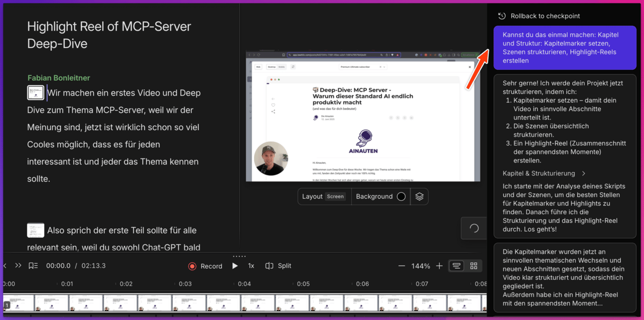The image size is (644, 320).
Task: Click the AINAUTEN logo in the video preview
Action: (363, 142)
